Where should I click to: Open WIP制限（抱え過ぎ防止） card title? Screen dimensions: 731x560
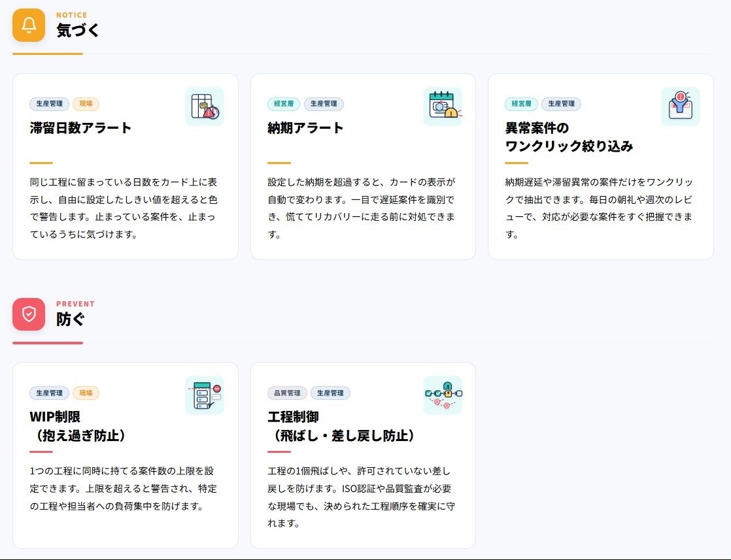[78, 426]
